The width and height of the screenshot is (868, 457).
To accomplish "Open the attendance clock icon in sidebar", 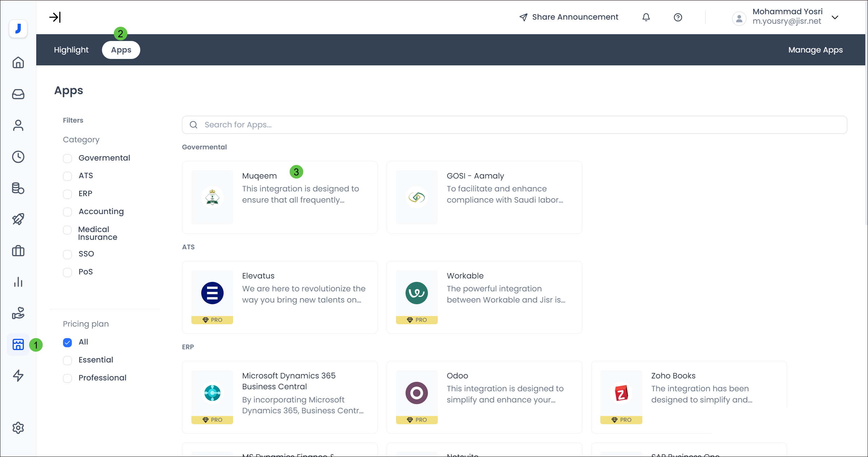I will click(x=18, y=157).
